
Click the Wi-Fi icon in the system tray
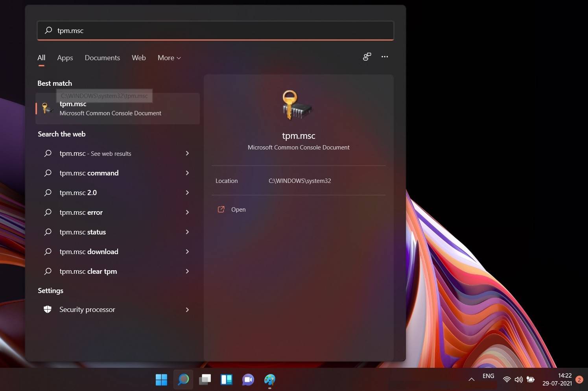507,379
